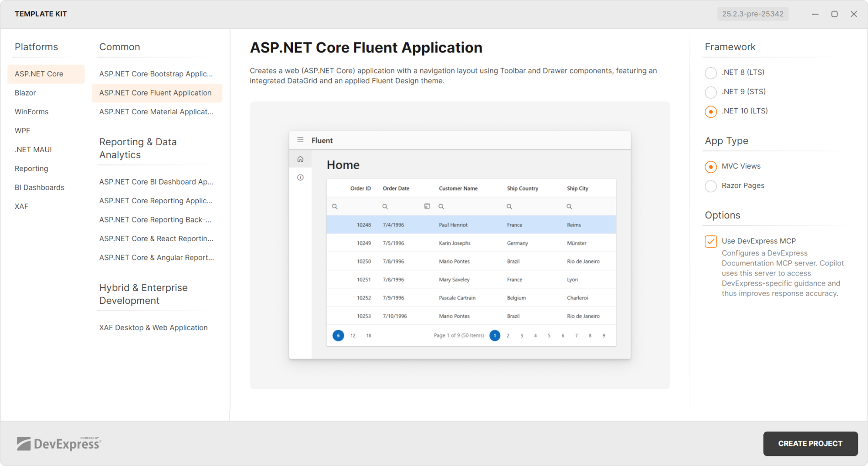Screen dimensions: 868x466
Task: Open the Blazor platform category
Action: coord(25,93)
